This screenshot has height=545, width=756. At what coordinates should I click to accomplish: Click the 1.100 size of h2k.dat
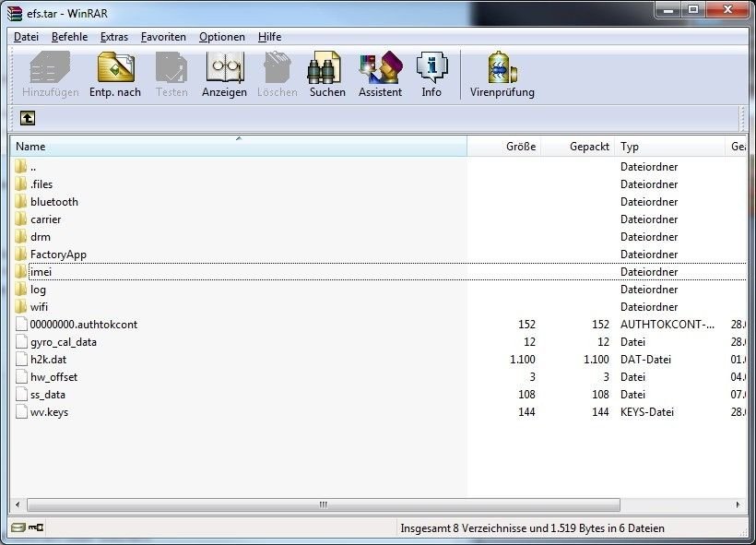point(523,360)
